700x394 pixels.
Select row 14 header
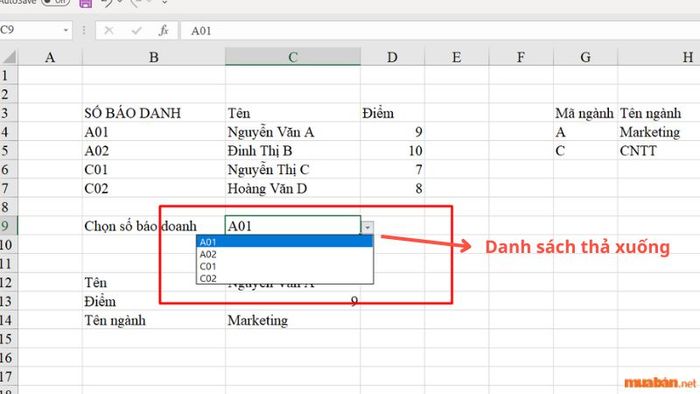click(x=8, y=320)
